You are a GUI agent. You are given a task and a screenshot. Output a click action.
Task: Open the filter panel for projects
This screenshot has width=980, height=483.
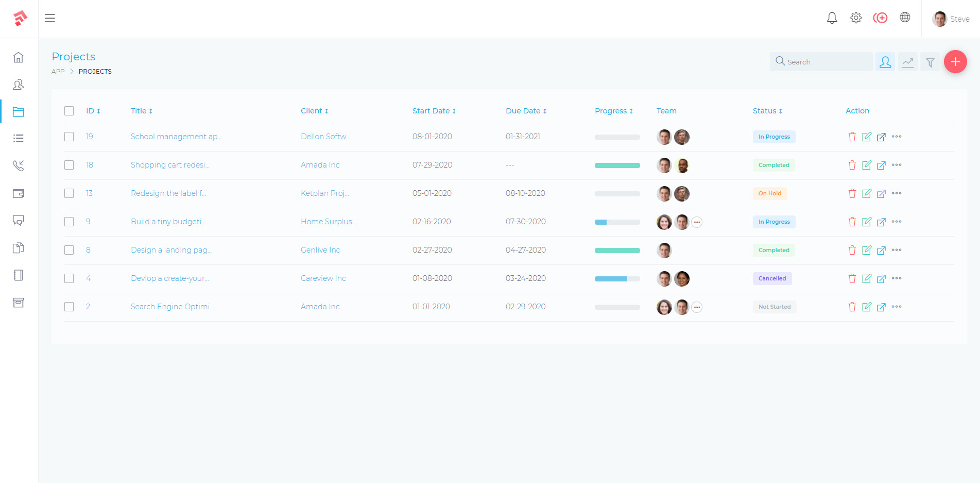point(930,61)
